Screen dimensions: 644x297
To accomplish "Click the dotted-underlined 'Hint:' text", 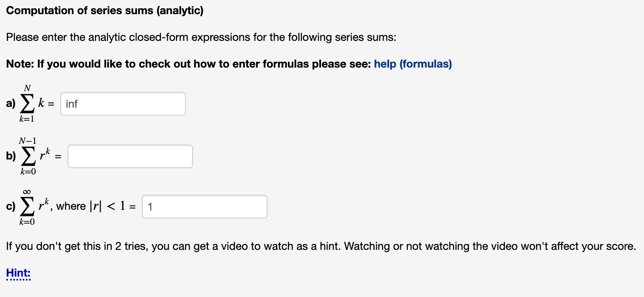I will [x=18, y=273].
